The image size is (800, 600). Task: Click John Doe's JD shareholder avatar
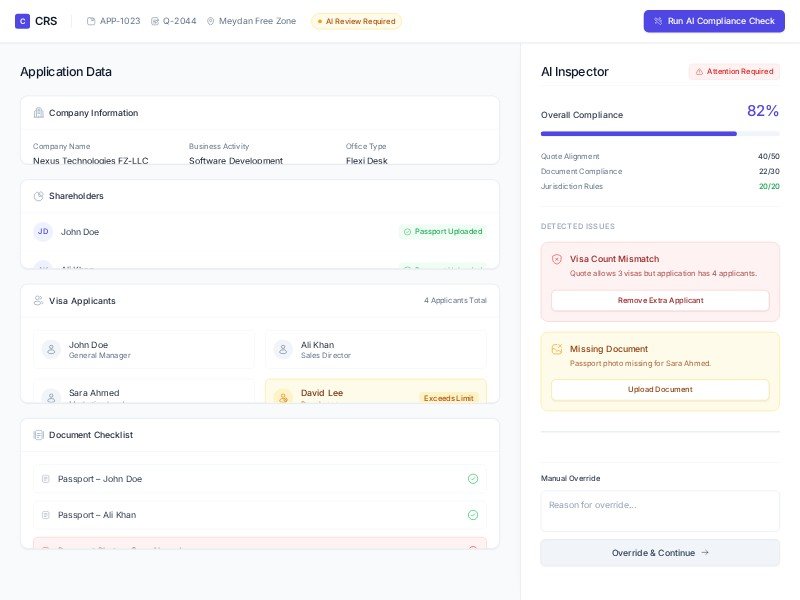click(43, 232)
